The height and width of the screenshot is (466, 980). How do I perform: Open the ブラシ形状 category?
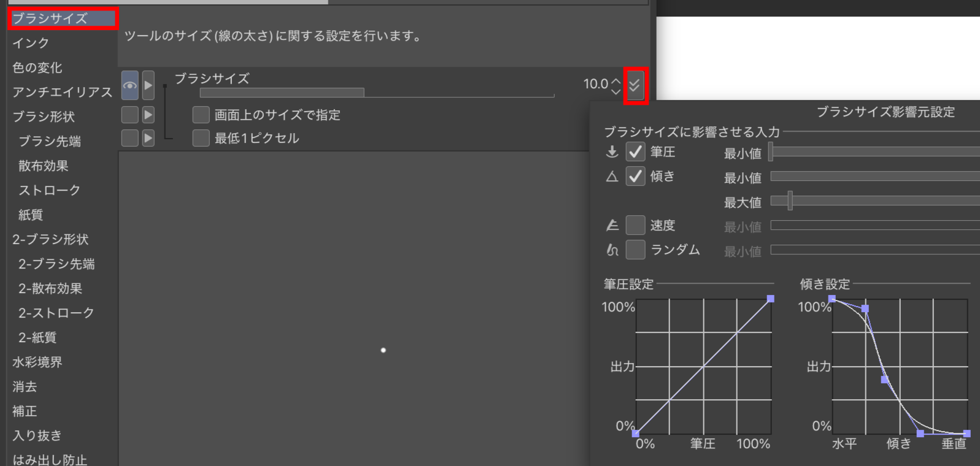(44, 116)
